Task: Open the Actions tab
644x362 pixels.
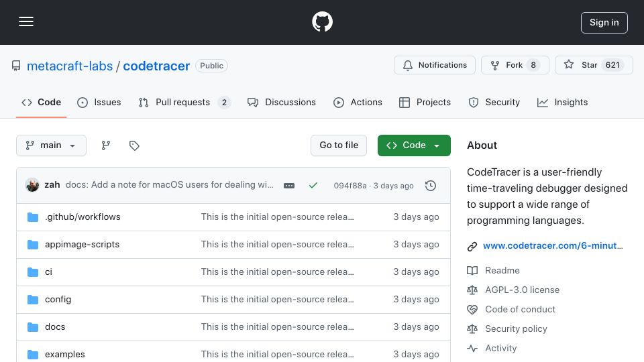Action: point(358,102)
